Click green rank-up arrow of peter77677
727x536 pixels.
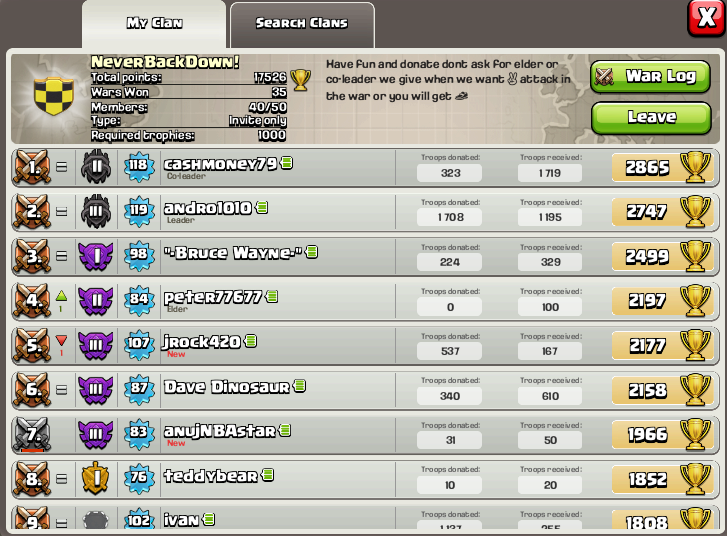61,296
